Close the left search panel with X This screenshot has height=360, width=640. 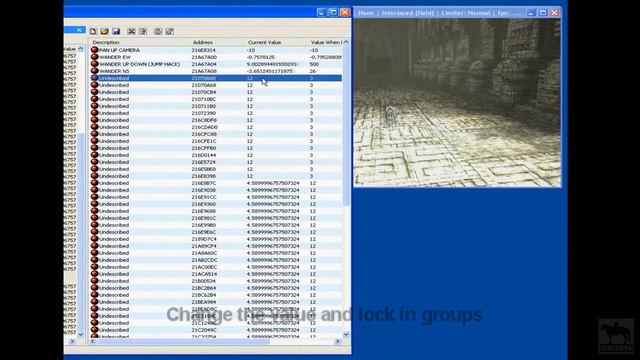[x=79, y=30]
